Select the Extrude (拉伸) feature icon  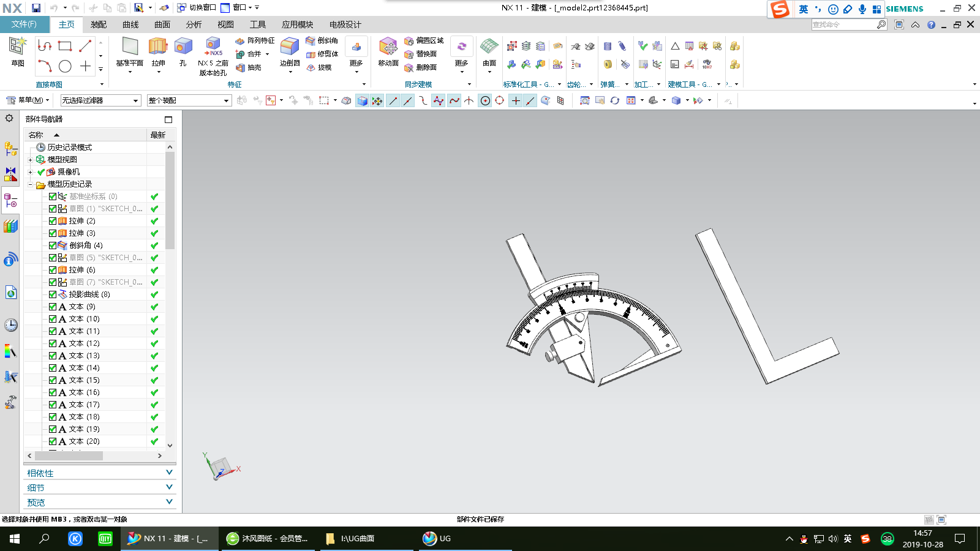click(158, 47)
